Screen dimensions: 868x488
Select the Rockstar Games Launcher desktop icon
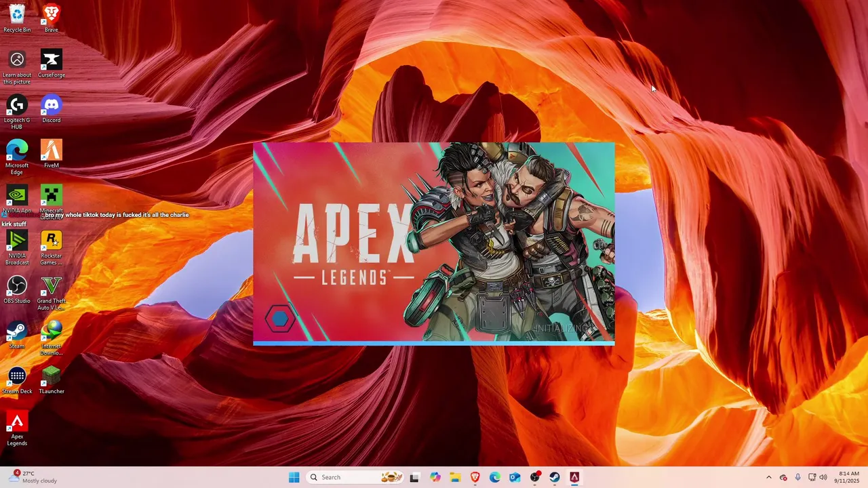click(x=52, y=247)
